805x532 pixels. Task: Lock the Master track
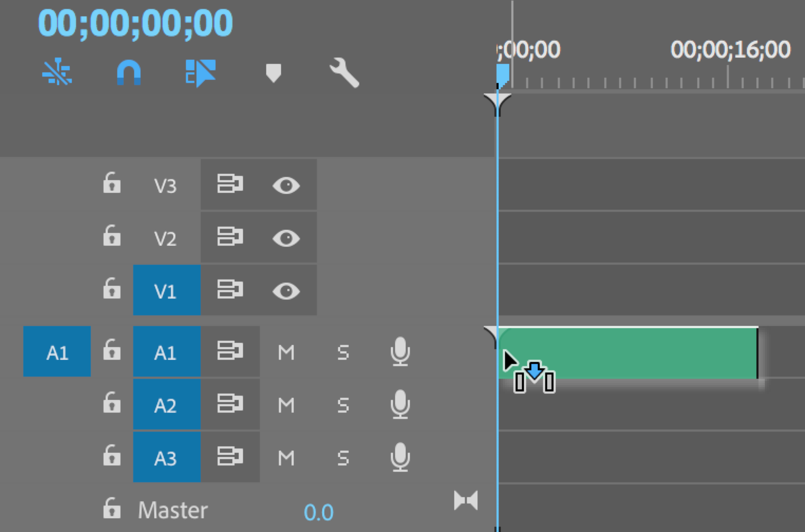pyautogui.click(x=111, y=509)
